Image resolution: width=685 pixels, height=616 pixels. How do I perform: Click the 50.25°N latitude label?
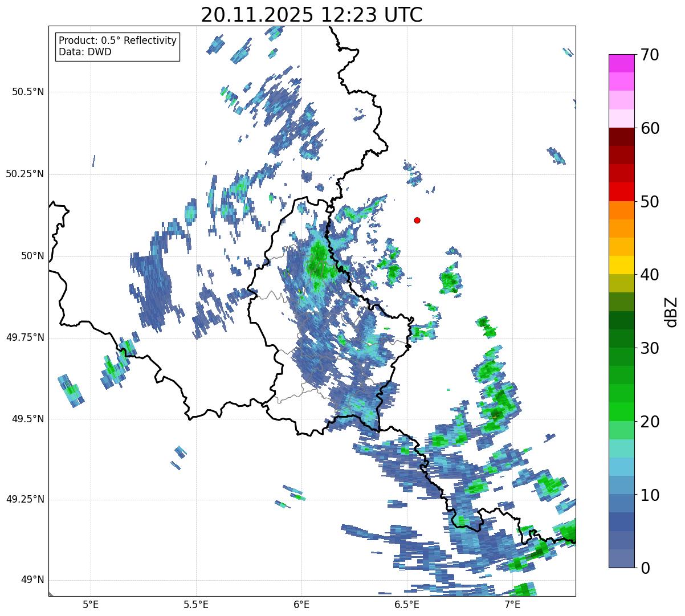click(25, 174)
